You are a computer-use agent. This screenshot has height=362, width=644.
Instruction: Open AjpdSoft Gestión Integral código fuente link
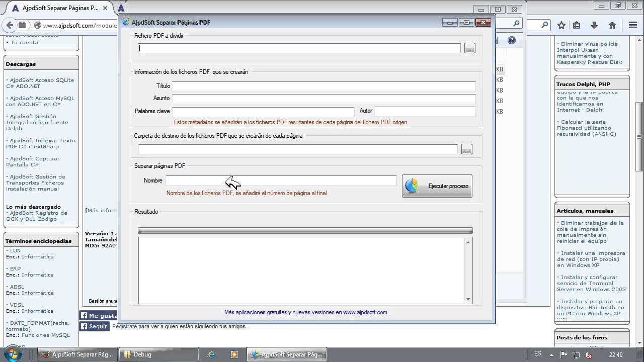point(37,122)
